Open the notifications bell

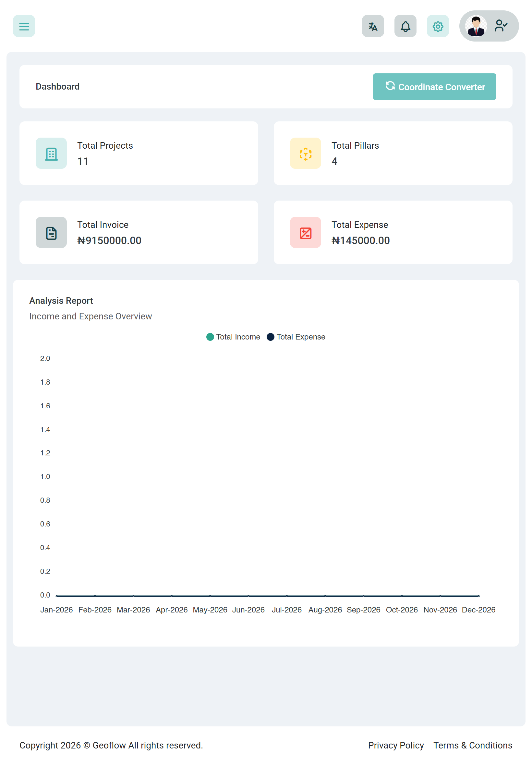coord(405,26)
